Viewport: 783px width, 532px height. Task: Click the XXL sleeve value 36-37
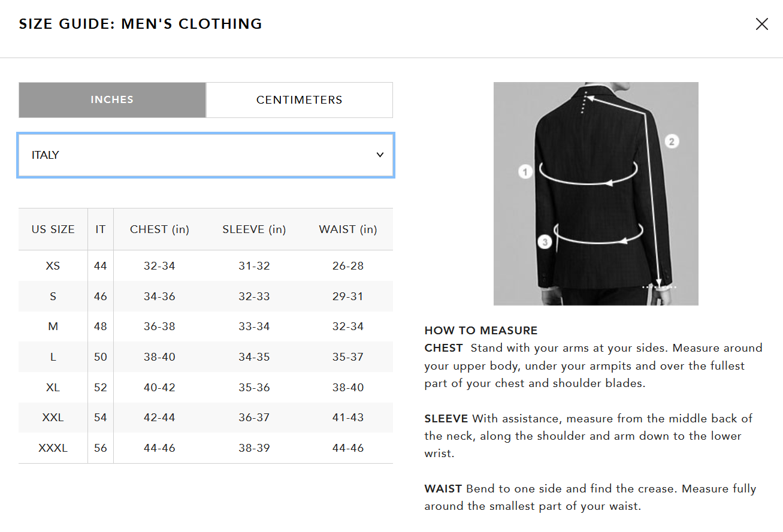pos(254,418)
